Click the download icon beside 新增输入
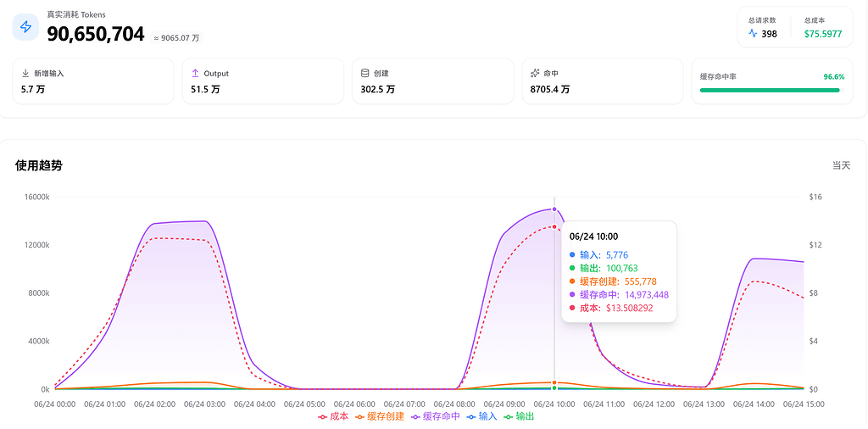 click(25, 73)
